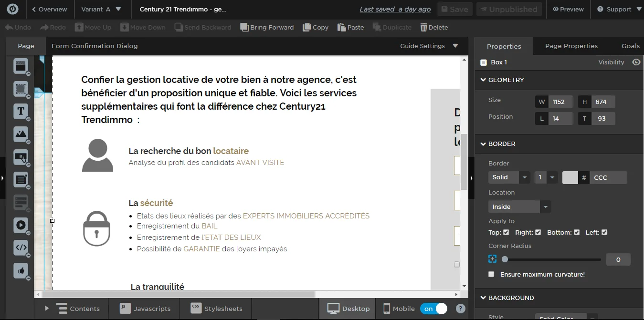The height and width of the screenshot is (320, 644).
Task: Click Copy in the toolbar
Action: (x=316, y=27)
